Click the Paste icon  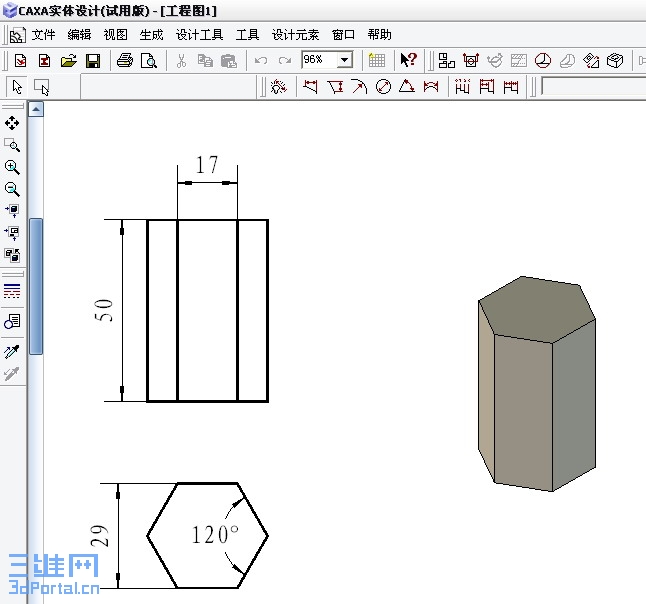click(229, 61)
